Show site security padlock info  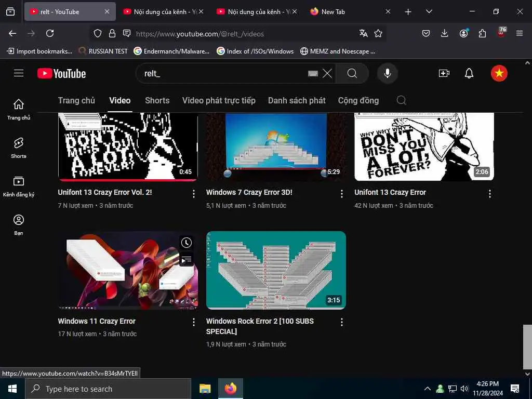pos(112,33)
